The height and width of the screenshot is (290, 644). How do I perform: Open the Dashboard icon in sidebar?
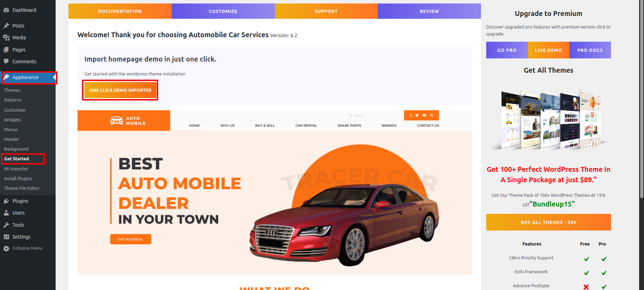(x=6, y=10)
